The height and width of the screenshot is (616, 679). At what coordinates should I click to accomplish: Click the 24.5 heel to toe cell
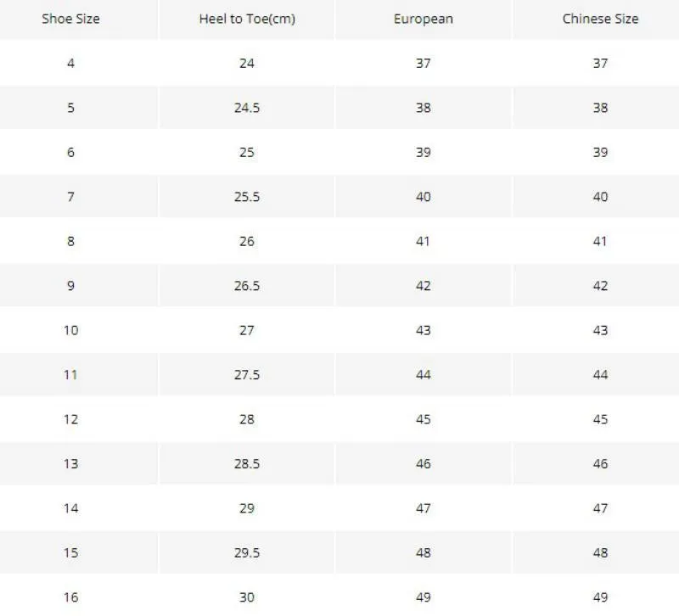(247, 108)
